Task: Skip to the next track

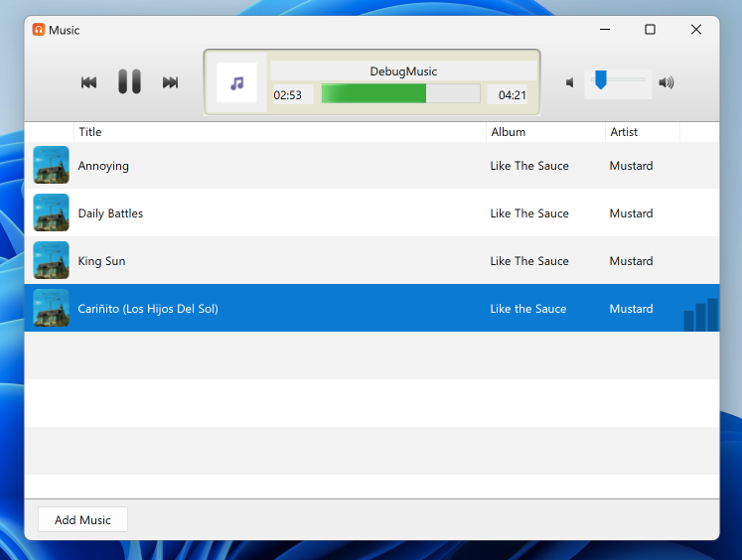Action: coord(171,82)
